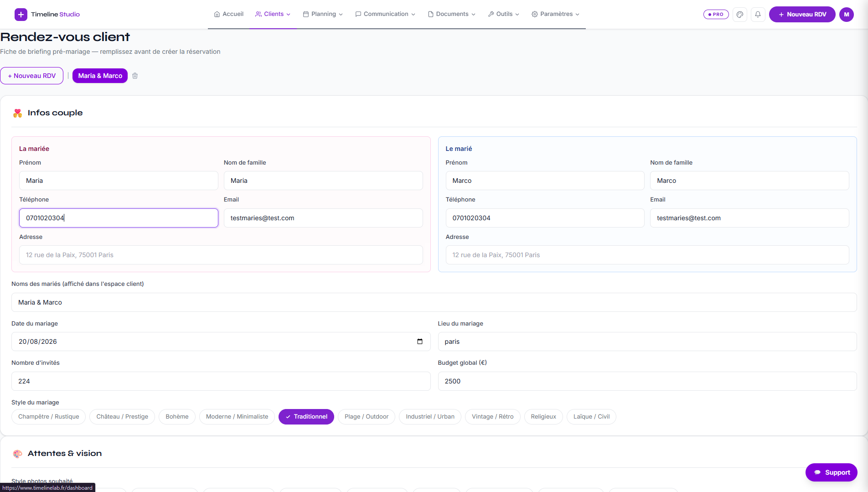Click the user avatar M

(x=847, y=14)
